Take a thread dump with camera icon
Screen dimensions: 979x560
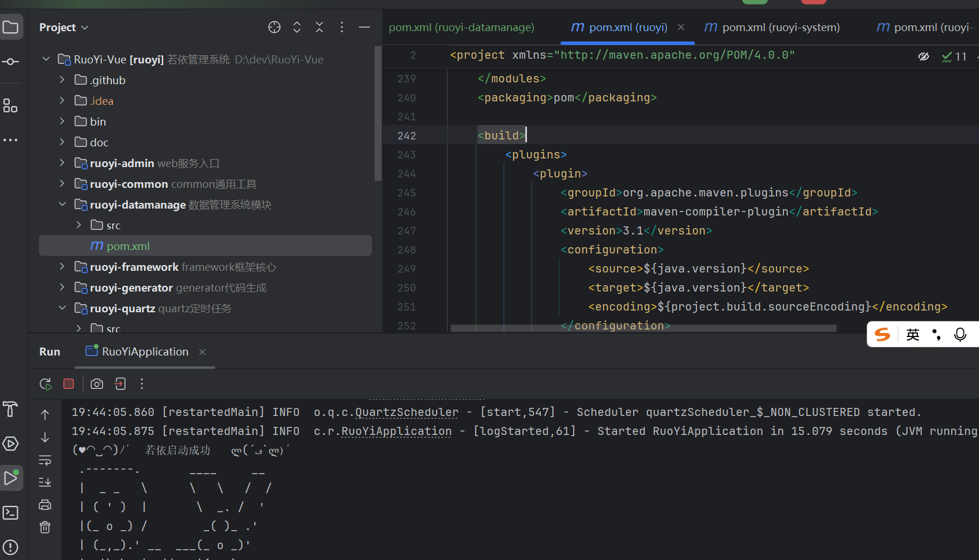[97, 384]
